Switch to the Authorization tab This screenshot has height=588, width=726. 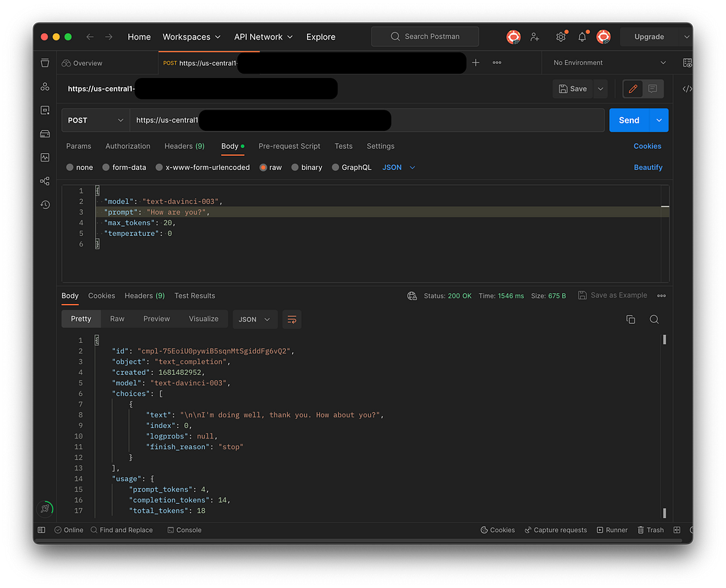pyautogui.click(x=128, y=146)
